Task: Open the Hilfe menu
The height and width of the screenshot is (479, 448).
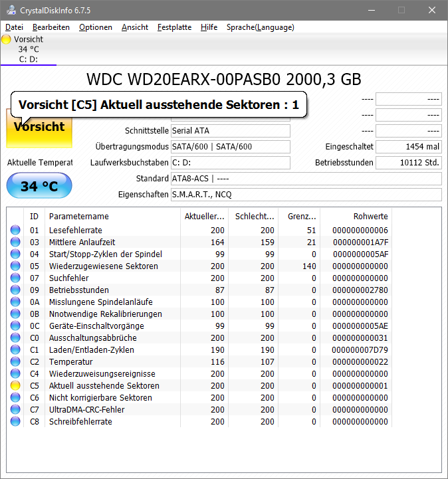Action: coord(209,27)
